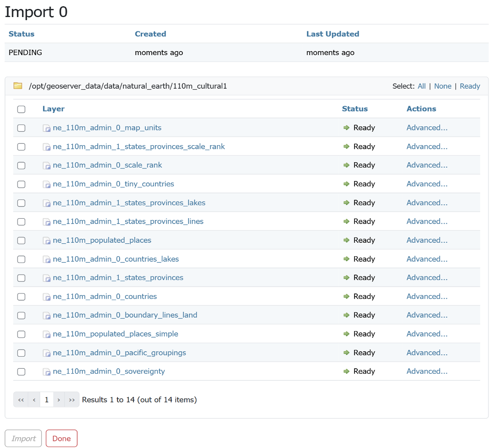493x448 pixels.
Task: Click file icon of ne_110m_populated_places row
Action: tap(47, 241)
